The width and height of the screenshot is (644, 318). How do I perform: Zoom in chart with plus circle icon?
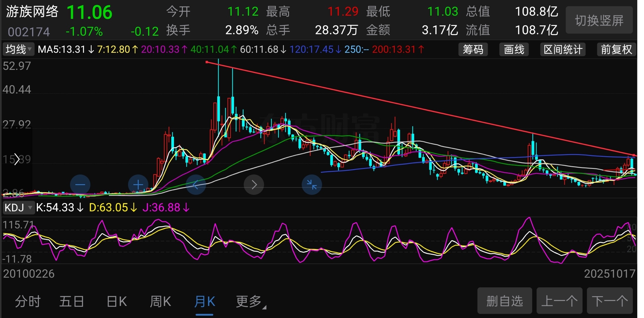pos(138,185)
